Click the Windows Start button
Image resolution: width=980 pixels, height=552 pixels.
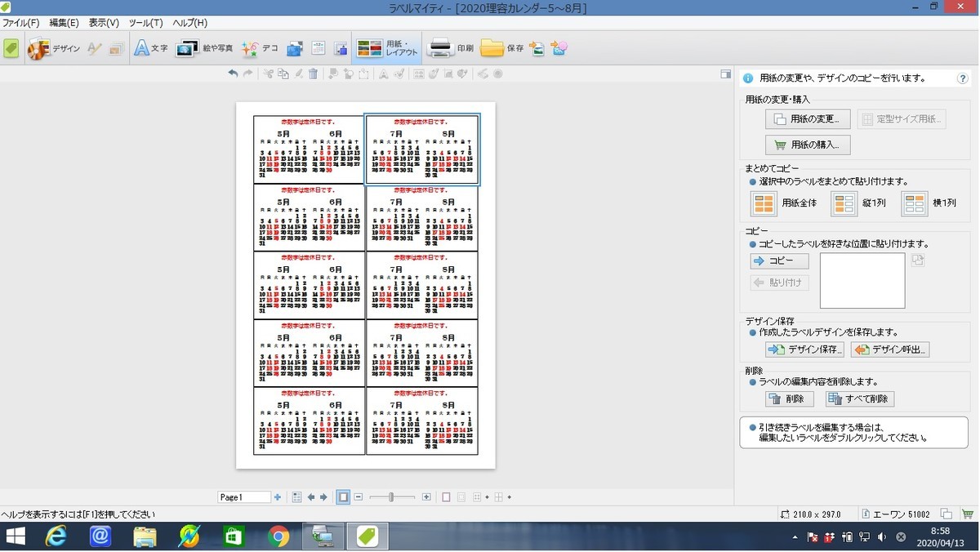(16, 536)
